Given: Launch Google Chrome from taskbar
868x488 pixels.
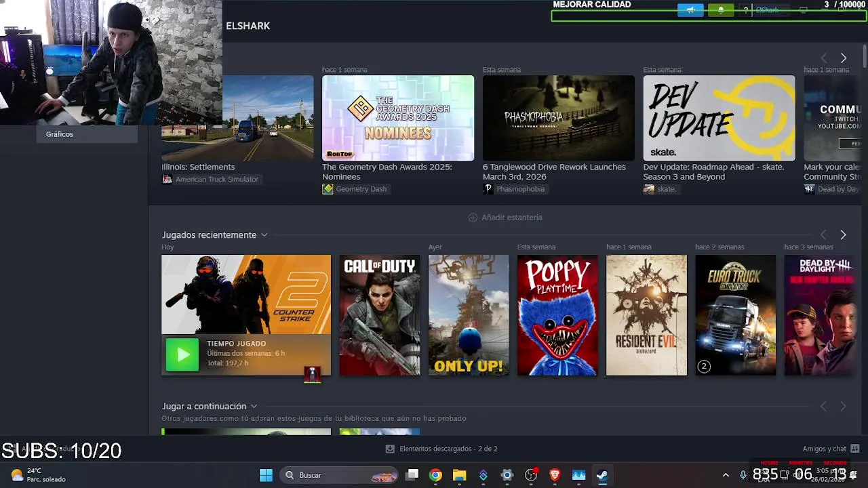Looking at the screenshot, I should [435, 475].
